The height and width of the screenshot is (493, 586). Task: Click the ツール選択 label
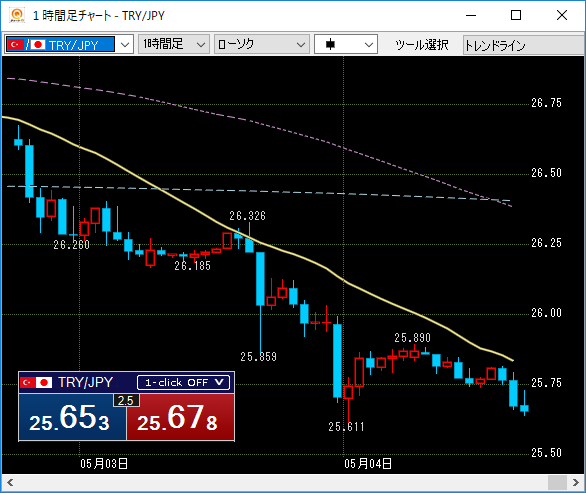pyautogui.click(x=422, y=45)
